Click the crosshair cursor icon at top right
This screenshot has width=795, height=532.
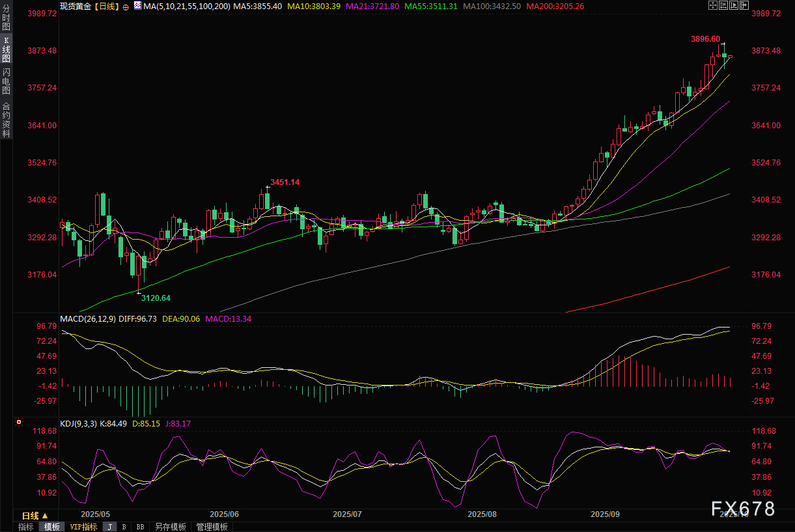(x=713, y=6)
